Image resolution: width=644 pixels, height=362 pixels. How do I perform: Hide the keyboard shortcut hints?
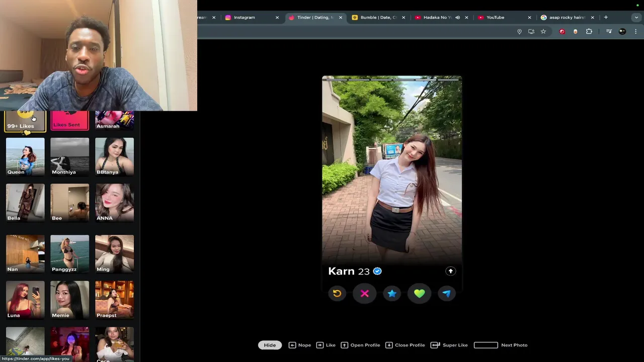[x=270, y=345]
